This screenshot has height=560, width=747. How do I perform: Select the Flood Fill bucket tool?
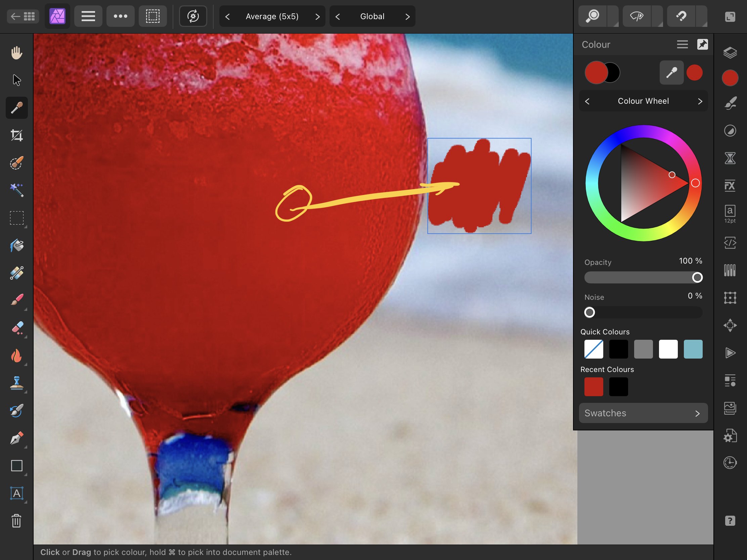pyautogui.click(x=16, y=245)
